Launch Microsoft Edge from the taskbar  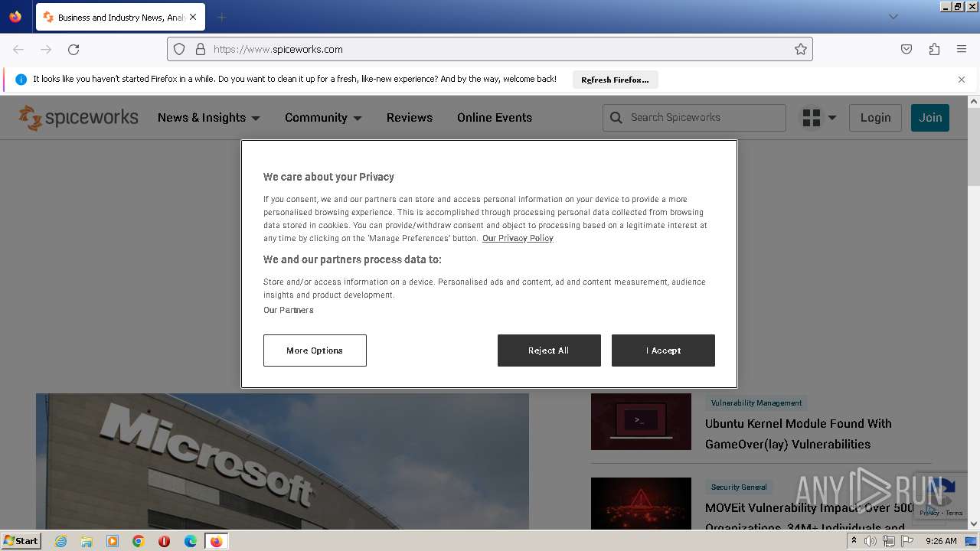[x=191, y=541]
